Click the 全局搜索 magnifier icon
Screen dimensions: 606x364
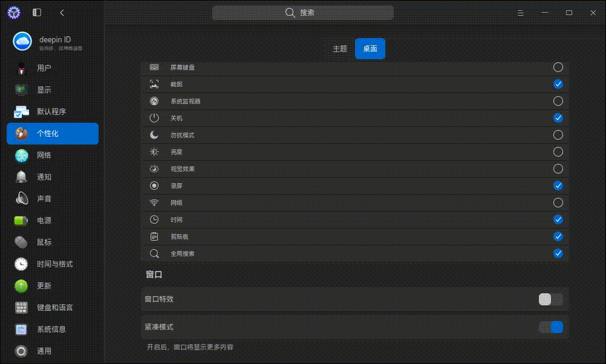coord(154,253)
